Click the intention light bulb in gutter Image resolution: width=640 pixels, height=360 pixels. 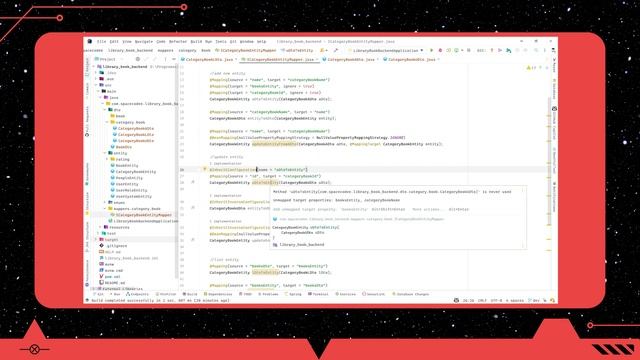coord(204,169)
